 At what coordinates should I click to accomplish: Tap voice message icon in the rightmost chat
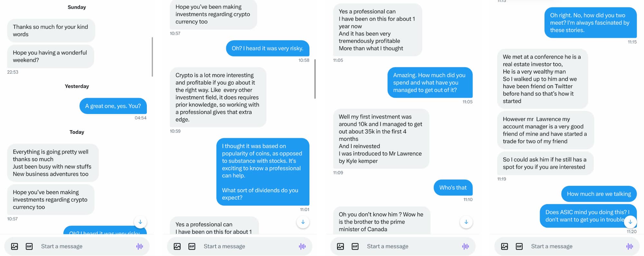630,246
